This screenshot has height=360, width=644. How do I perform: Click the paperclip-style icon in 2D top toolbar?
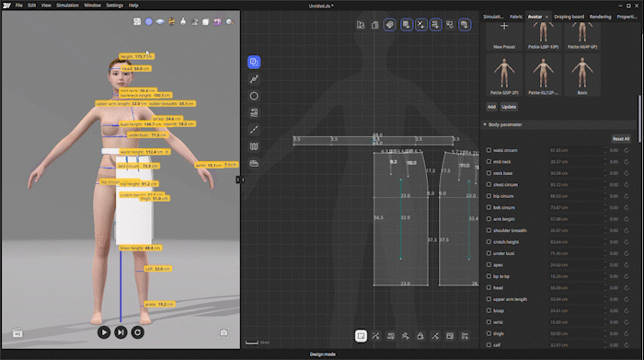[390, 25]
